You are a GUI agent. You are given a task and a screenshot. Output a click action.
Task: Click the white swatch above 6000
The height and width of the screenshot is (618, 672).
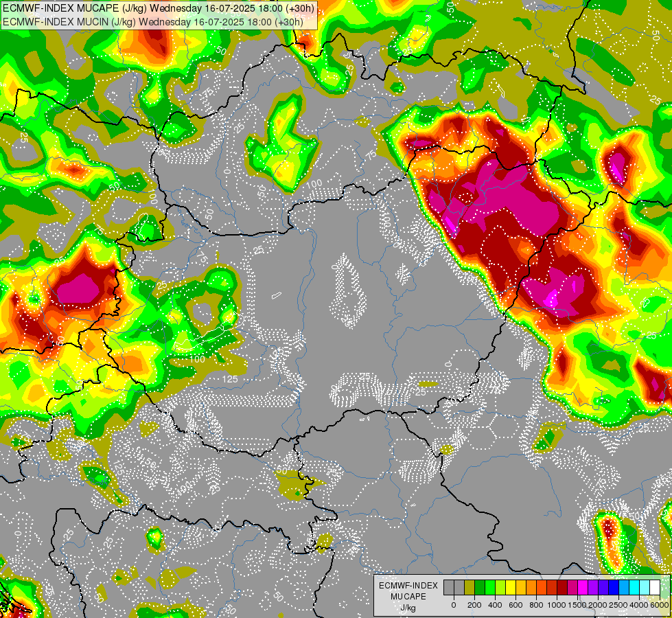point(656,588)
